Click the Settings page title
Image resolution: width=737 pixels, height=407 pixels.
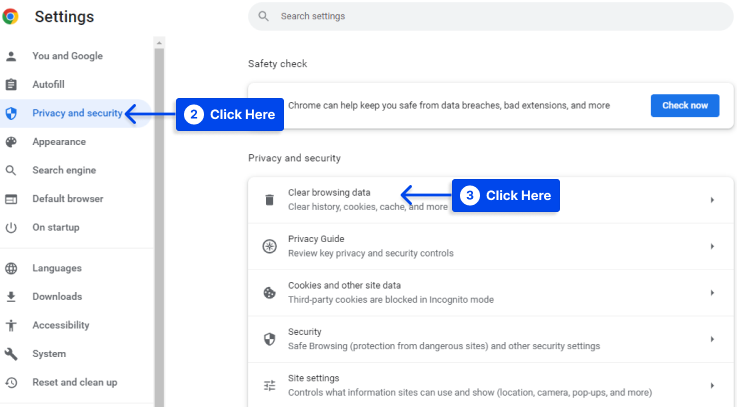tap(64, 17)
